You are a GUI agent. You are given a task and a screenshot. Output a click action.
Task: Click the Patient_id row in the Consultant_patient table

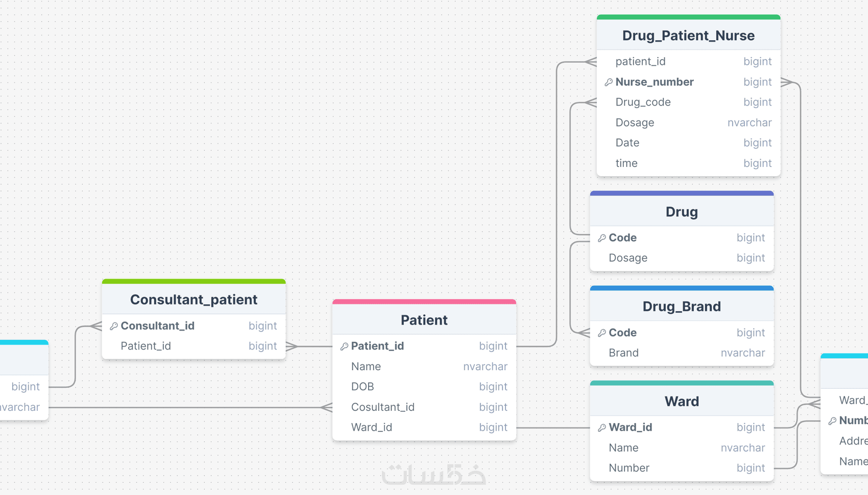146,346
